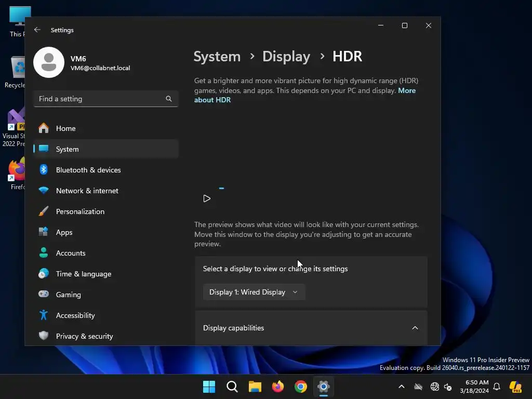Image resolution: width=532 pixels, height=399 pixels.
Task: Focus the Find a setting search box
Action: pyautogui.click(x=106, y=99)
